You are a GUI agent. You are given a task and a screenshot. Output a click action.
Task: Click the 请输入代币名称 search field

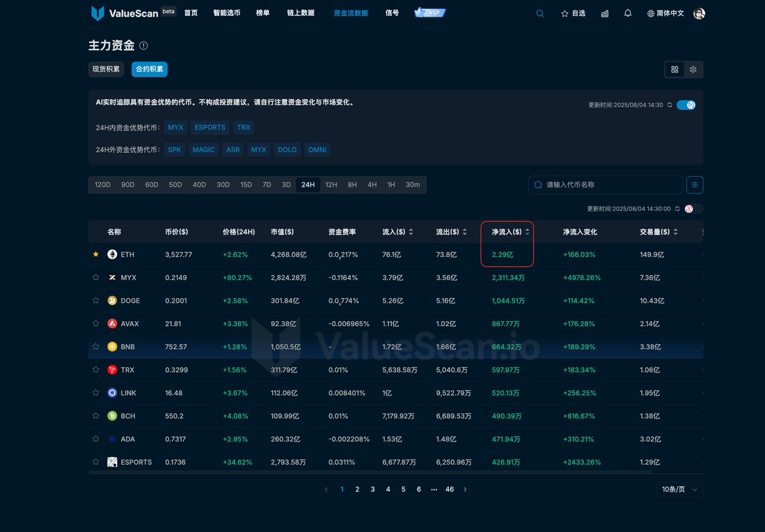(x=606, y=185)
